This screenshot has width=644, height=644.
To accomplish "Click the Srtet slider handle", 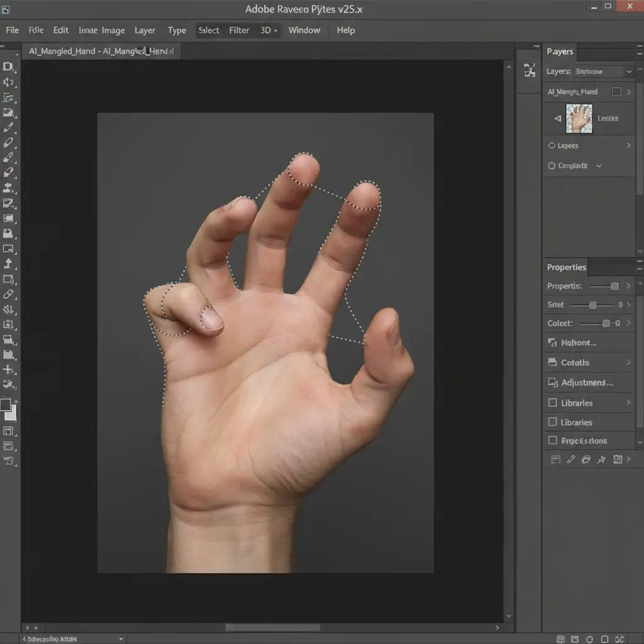I will (x=592, y=305).
